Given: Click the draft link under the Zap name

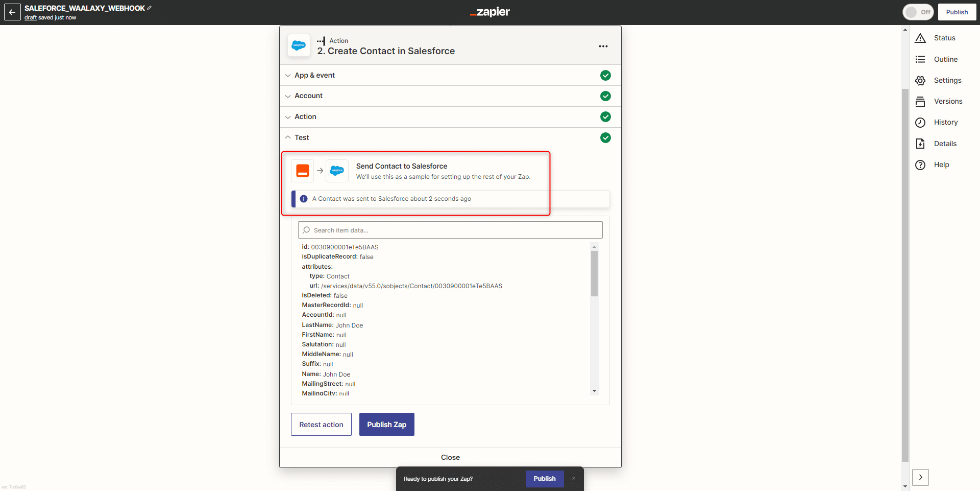Looking at the screenshot, I should (31, 17).
